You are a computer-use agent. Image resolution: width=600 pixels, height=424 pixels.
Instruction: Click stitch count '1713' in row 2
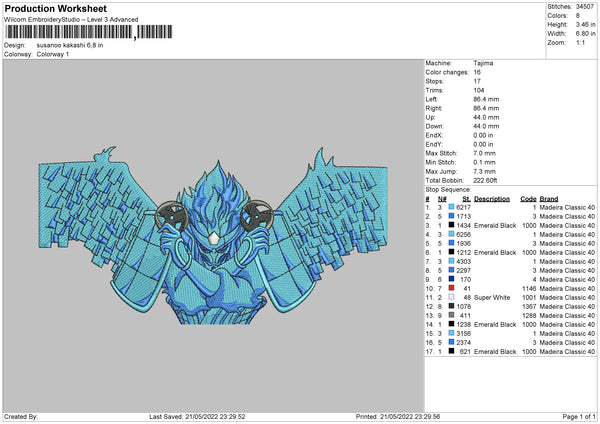[x=463, y=217]
